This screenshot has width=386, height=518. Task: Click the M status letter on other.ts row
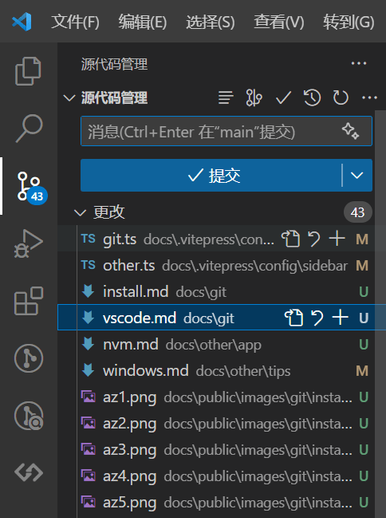click(362, 266)
